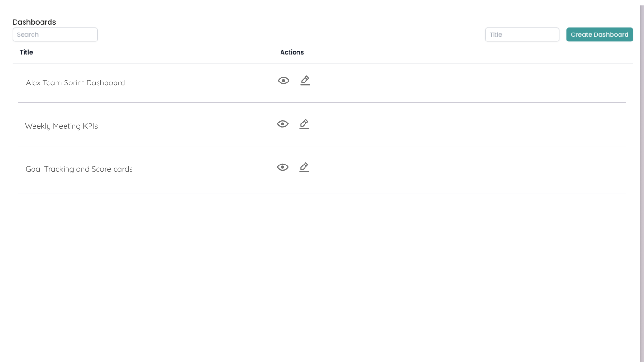Image resolution: width=644 pixels, height=362 pixels.
Task: Open Goal Tracking and Score cards title
Action: [x=79, y=169]
